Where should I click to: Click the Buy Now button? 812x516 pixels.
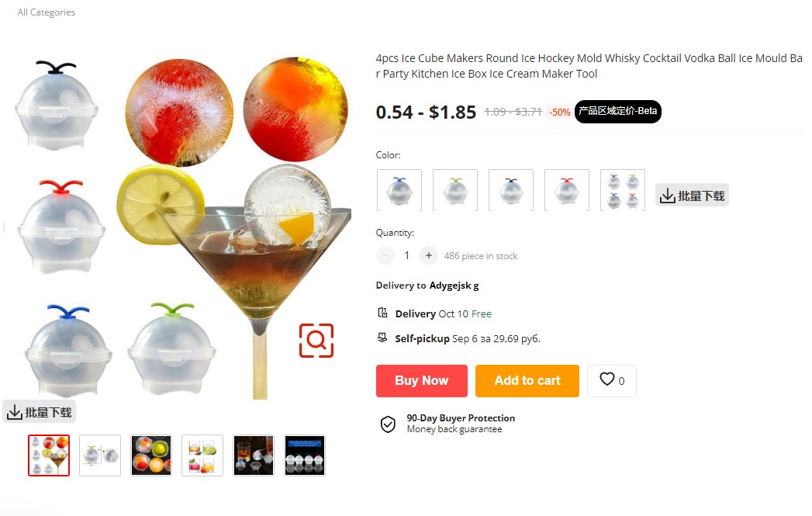pyautogui.click(x=422, y=381)
